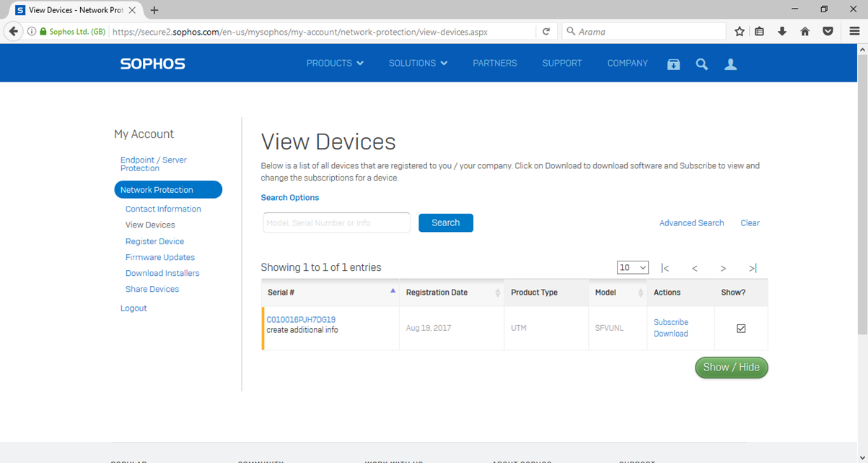Expand the PRODUCTS menu
Viewport: 868px width, 463px height.
pyautogui.click(x=335, y=64)
